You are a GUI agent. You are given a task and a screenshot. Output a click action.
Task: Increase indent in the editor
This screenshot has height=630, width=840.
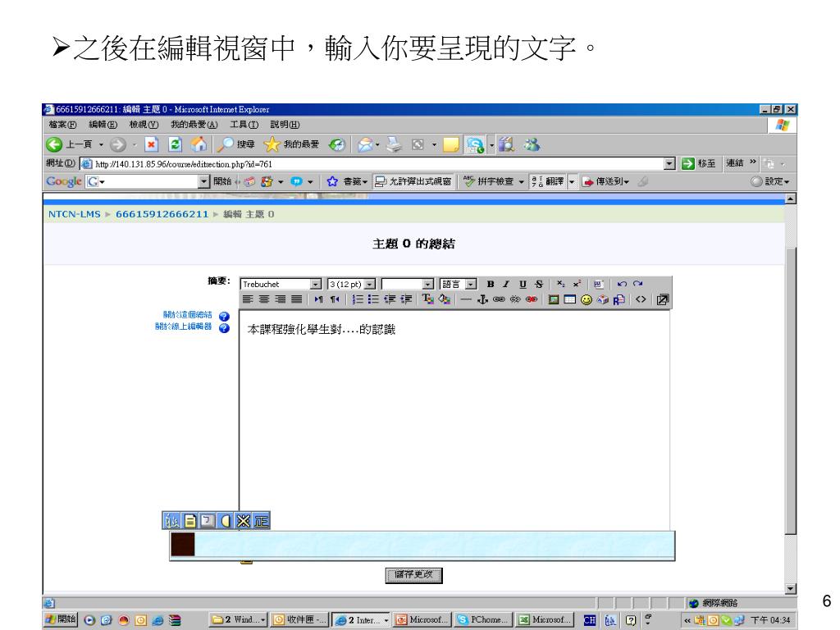tap(406, 299)
